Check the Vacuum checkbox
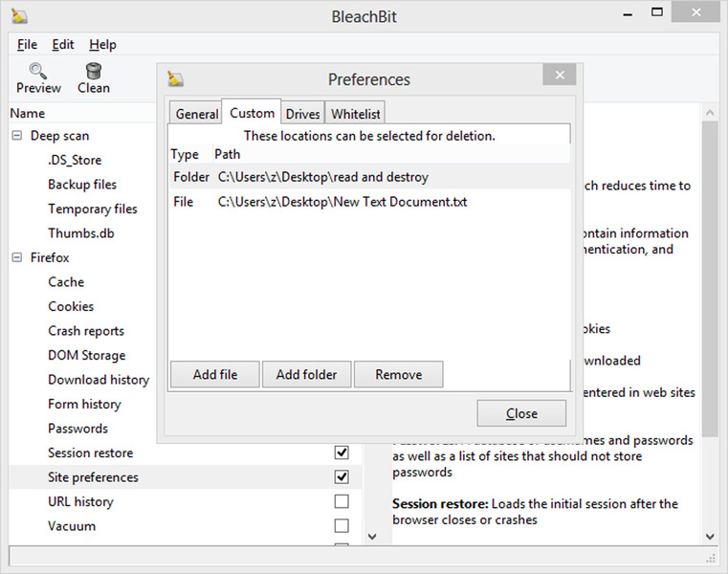The width and height of the screenshot is (728, 574). click(342, 526)
